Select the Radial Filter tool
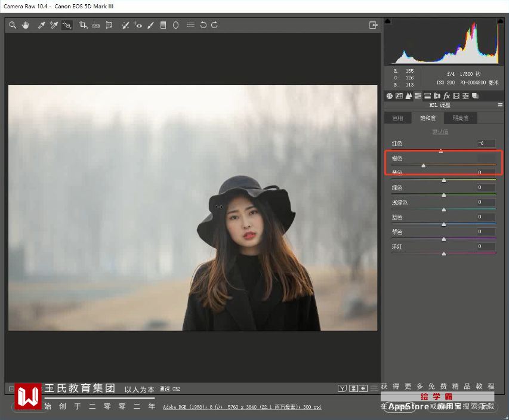The image size is (509, 420). click(x=175, y=25)
